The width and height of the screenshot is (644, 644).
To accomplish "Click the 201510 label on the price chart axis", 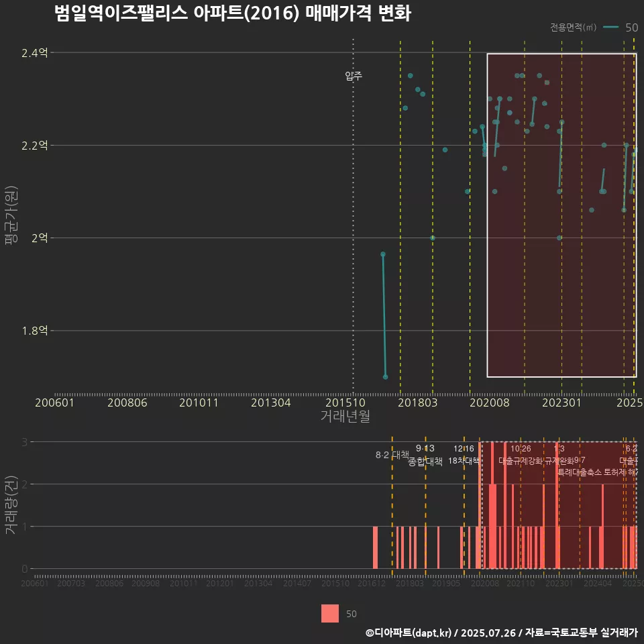I will point(345,402).
